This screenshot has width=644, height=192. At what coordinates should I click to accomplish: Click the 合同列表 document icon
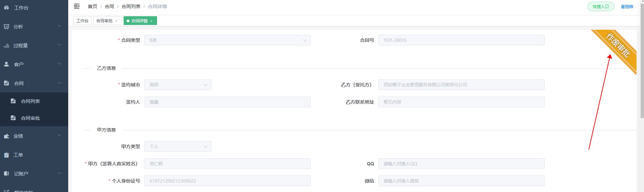click(x=13, y=101)
